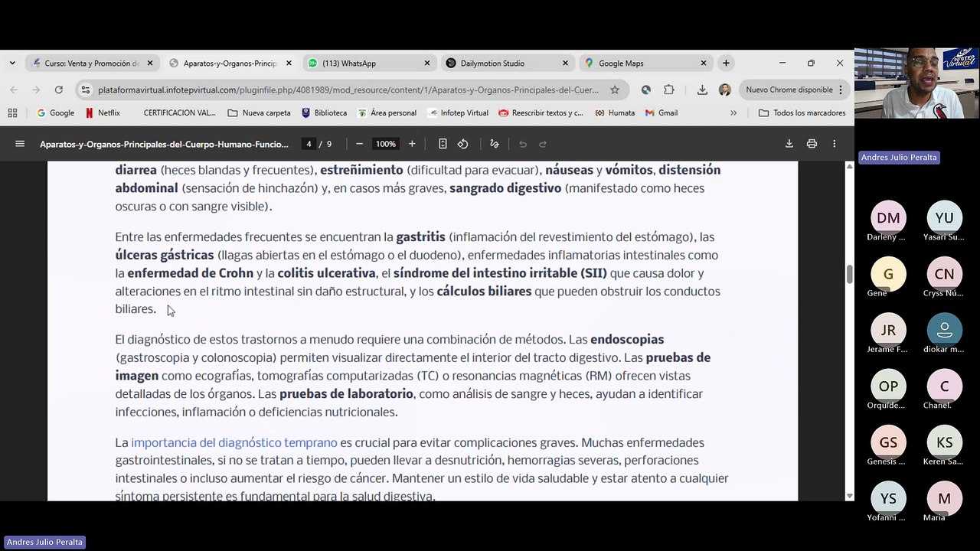Click scrollbar down arrow of PDF viewer
Viewport: 980px width, 551px height.
pos(849,496)
